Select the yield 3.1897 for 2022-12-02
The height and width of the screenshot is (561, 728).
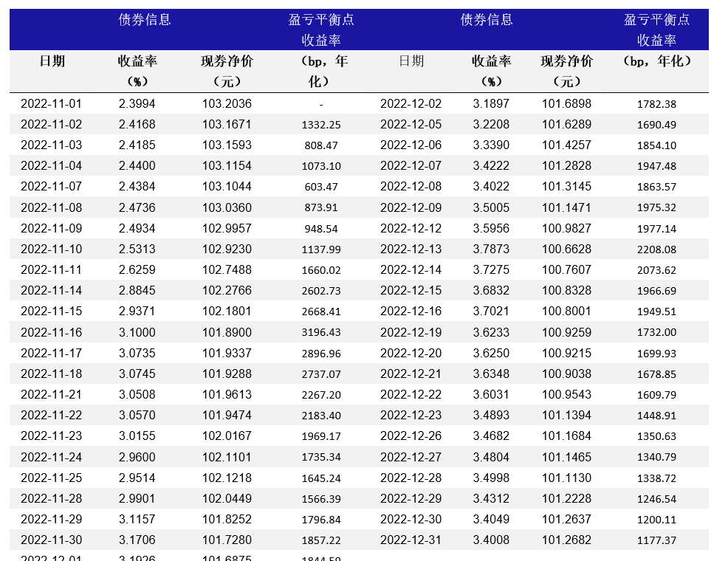click(x=490, y=103)
